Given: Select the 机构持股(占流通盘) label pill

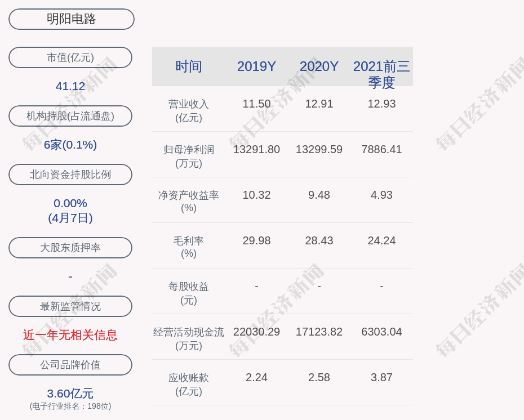Looking at the screenshot, I should pyautogui.click(x=70, y=116).
